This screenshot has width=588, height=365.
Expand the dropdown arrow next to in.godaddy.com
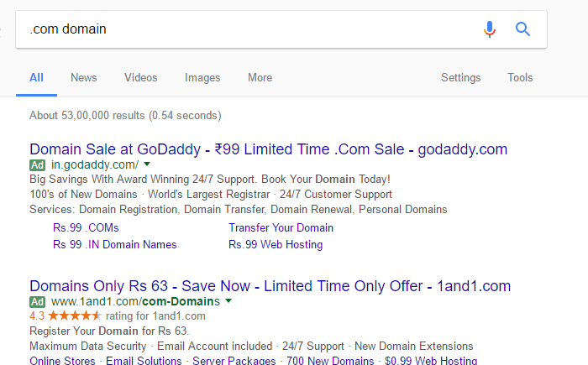click(147, 164)
